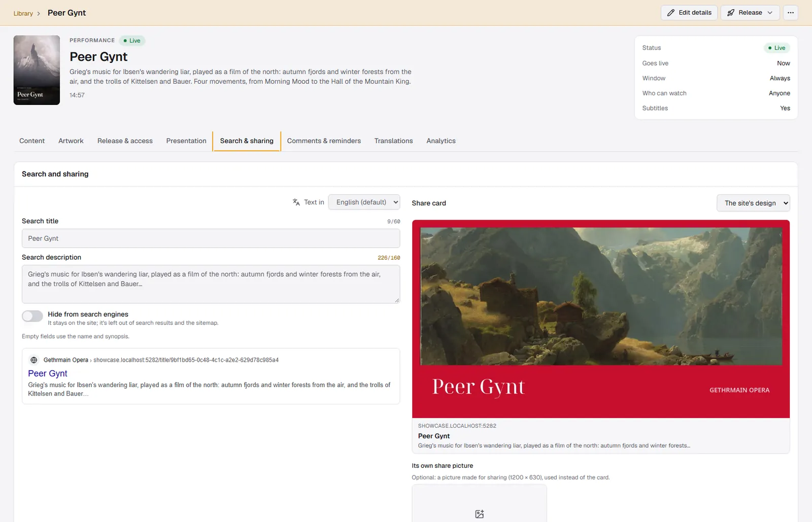The width and height of the screenshot is (812, 522).
Task: Select the Search & sharing tab
Action: (x=247, y=141)
